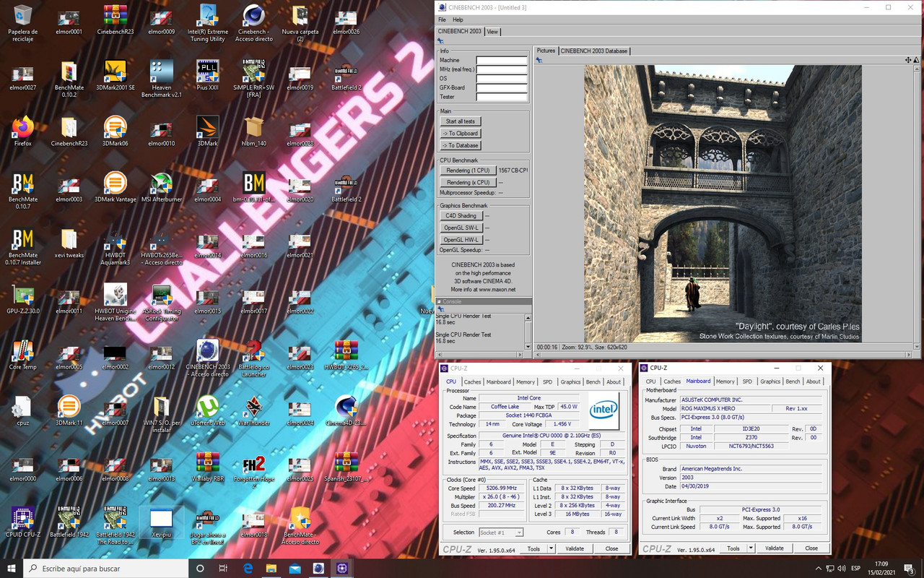Click taskbar search box
The image size is (924, 578).
pyautogui.click(x=105, y=569)
